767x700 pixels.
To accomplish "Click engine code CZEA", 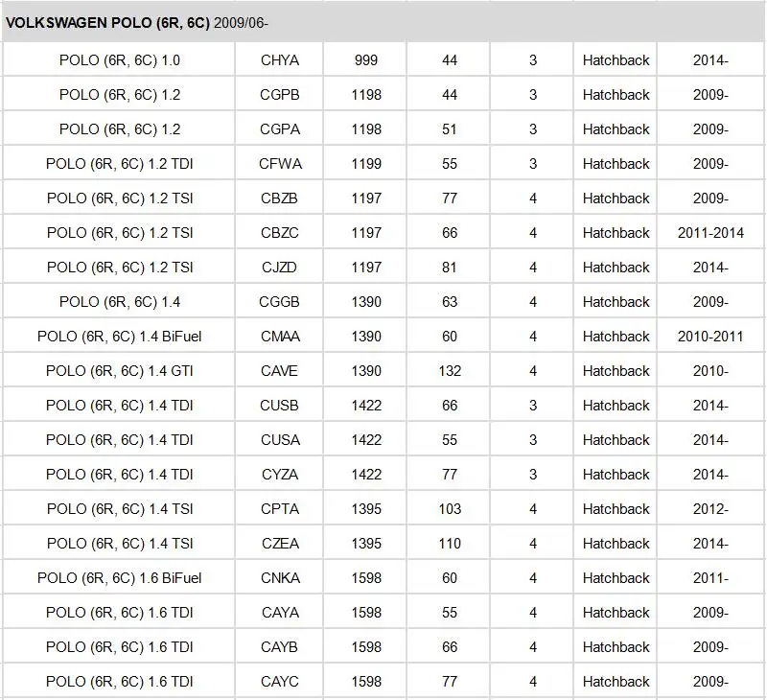I will (x=279, y=544).
